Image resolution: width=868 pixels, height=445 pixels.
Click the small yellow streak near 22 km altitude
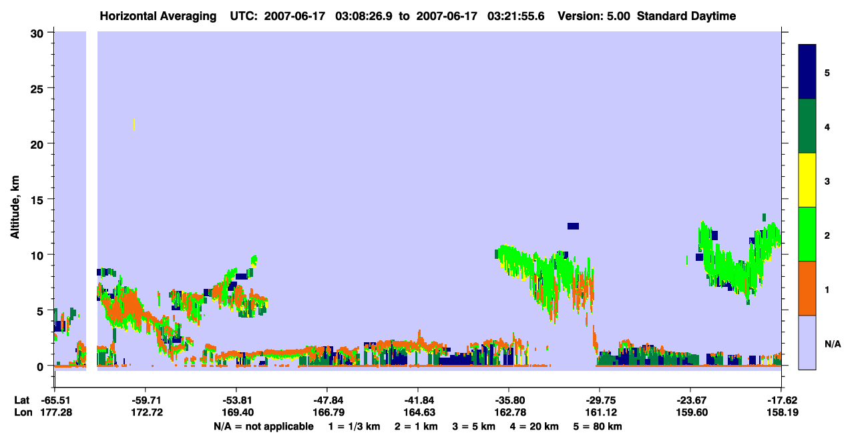[x=134, y=124]
